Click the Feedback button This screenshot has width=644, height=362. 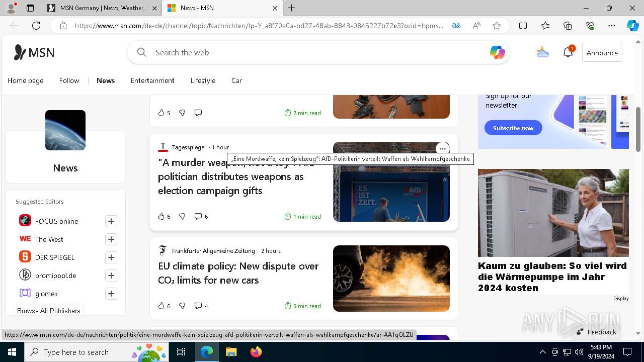pyautogui.click(x=596, y=332)
